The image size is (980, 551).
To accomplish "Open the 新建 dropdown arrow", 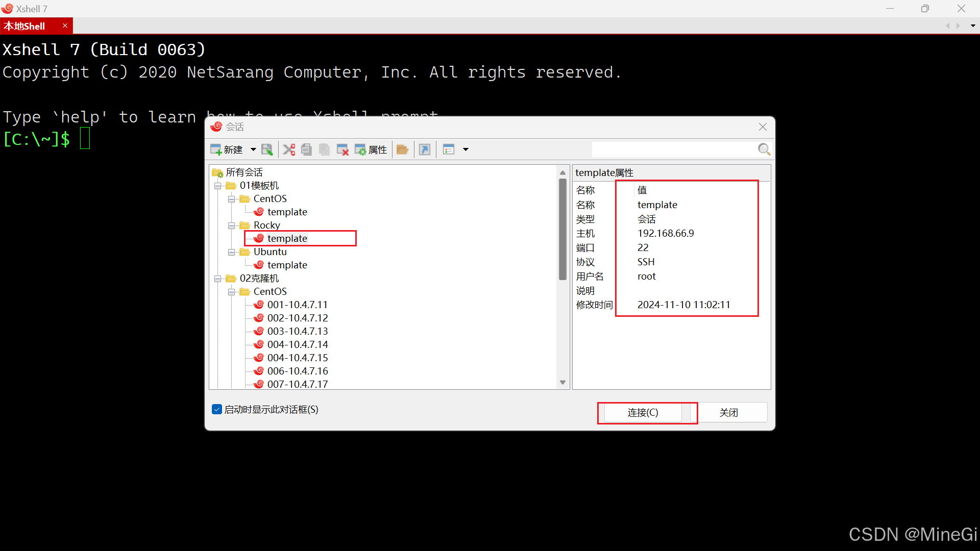I will point(253,149).
